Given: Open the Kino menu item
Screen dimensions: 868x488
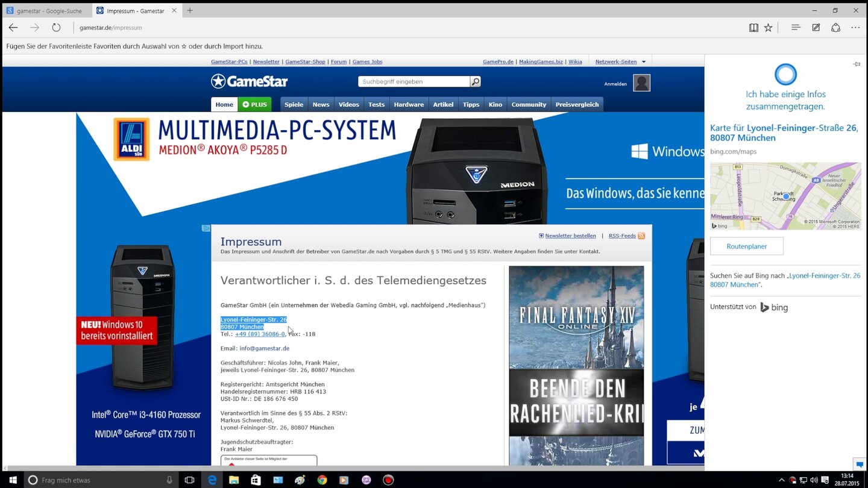Looking at the screenshot, I should [x=495, y=104].
